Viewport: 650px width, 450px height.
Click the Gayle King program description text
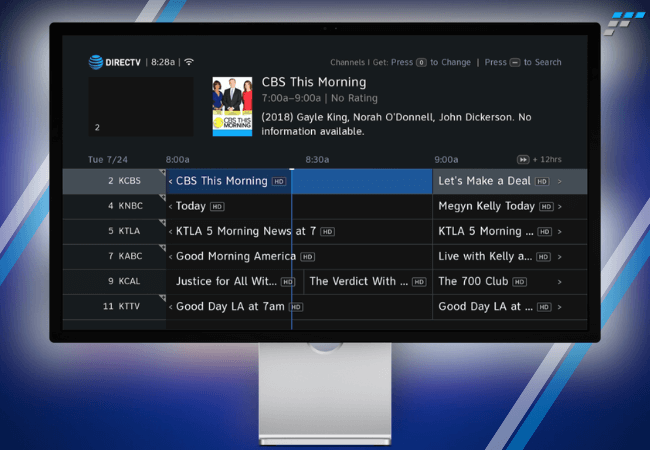[396, 124]
